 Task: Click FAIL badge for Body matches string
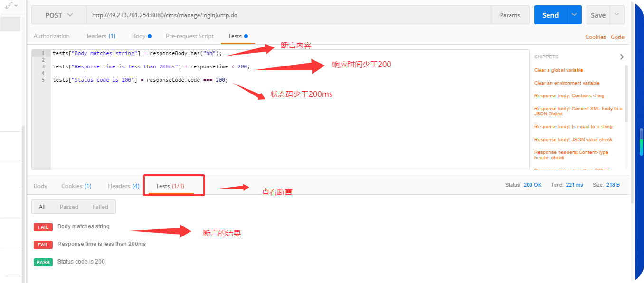[43, 227]
